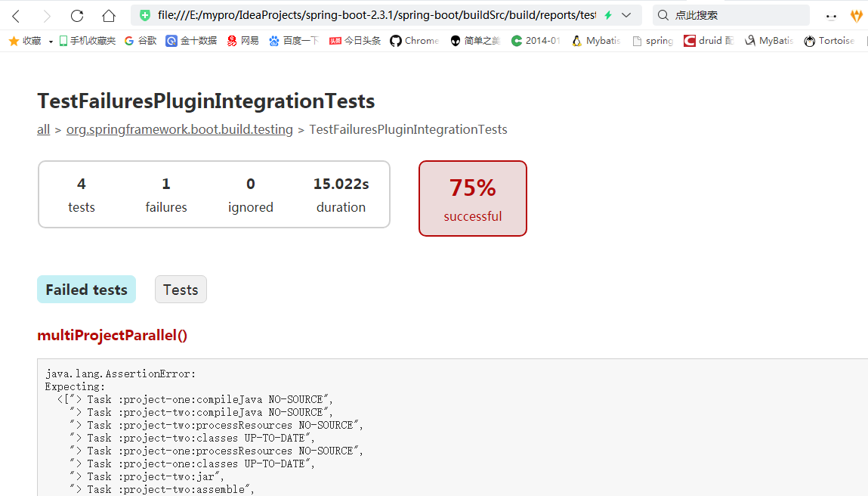Expand the address bar history dropdown chevron

(x=625, y=14)
